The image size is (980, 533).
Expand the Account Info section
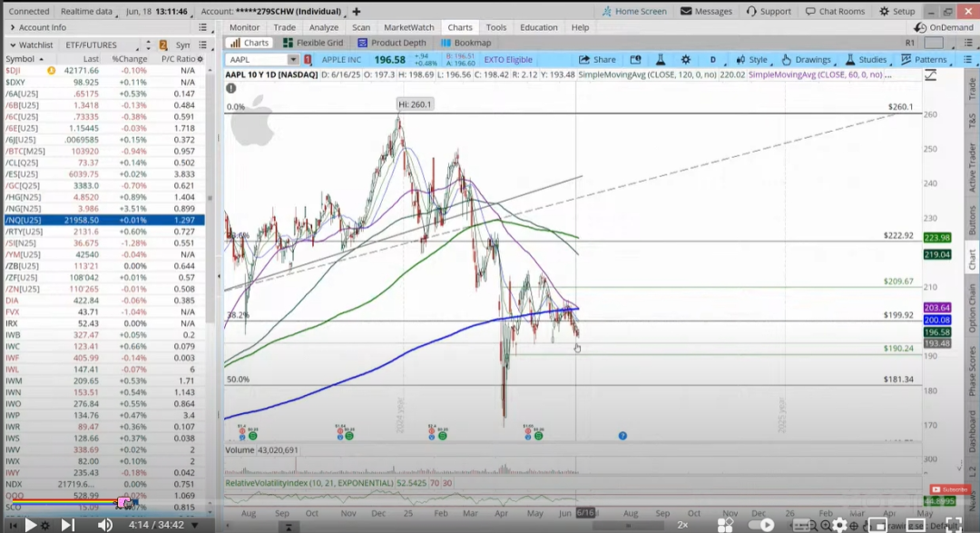(13, 27)
